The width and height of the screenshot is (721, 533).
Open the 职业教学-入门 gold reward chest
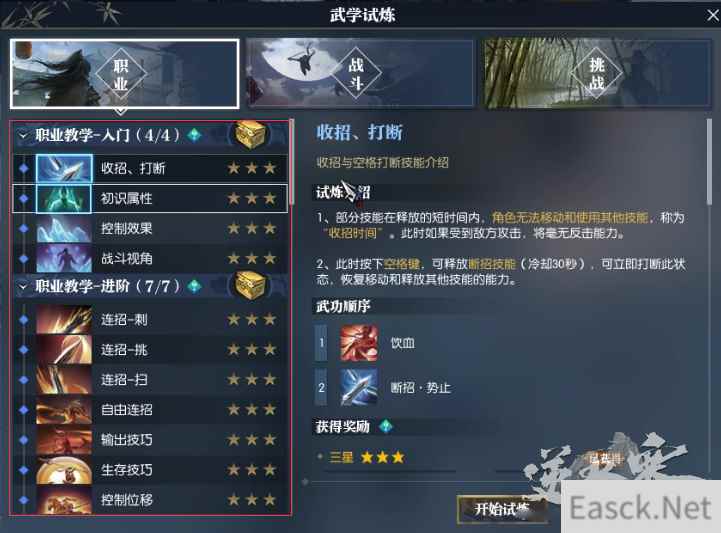click(x=250, y=135)
